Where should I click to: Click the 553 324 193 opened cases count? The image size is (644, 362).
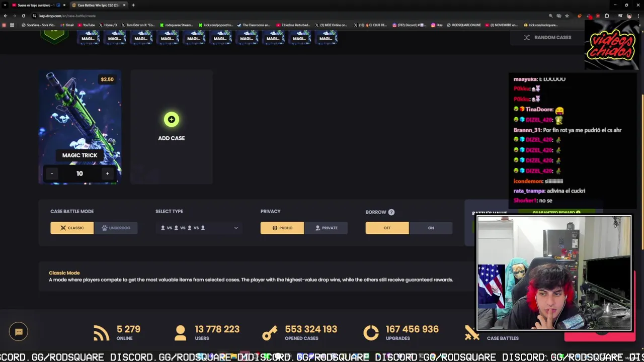click(311, 329)
